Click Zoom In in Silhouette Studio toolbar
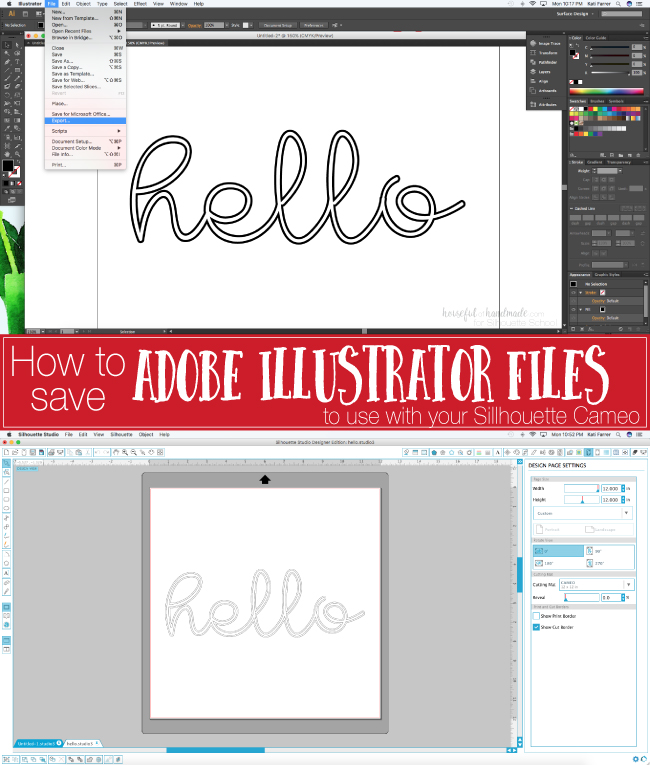Image resolution: width=650 pixels, height=765 pixels. coord(125,452)
